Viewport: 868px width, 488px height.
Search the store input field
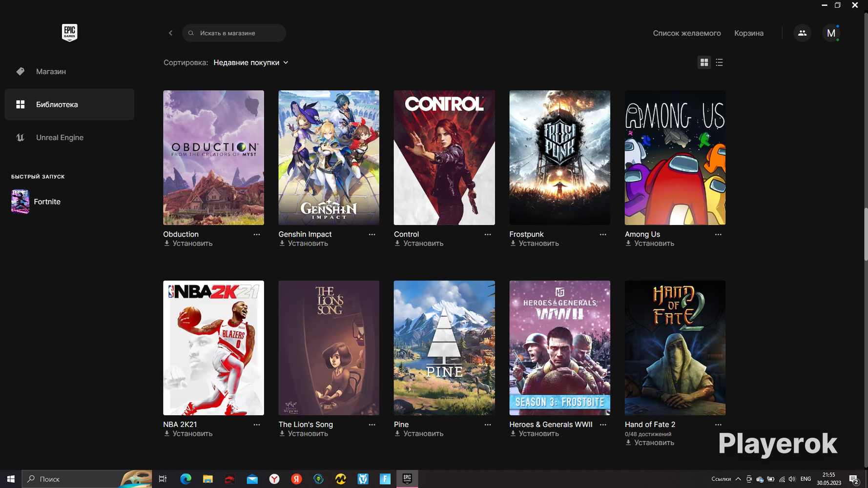(234, 33)
